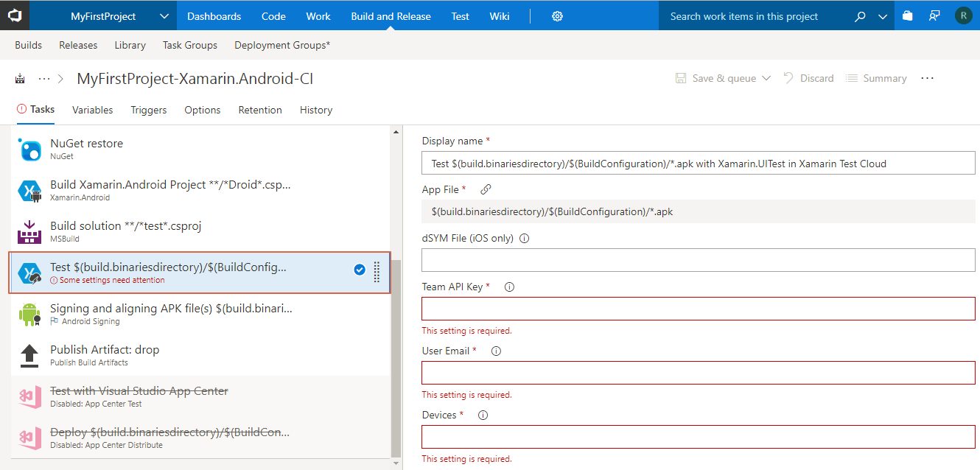
Task: Select the MSBuild Build solution task icon
Action: click(x=29, y=232)
